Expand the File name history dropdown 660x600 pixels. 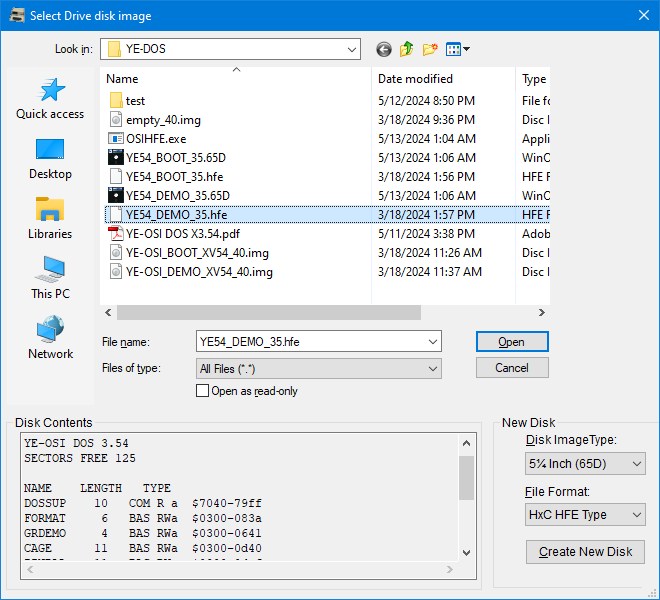point(433,341)
